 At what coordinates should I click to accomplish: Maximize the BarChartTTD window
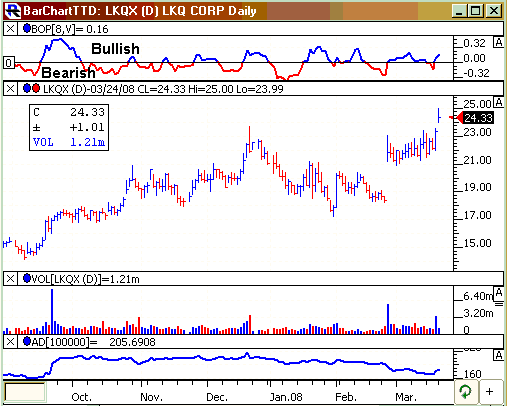476,11
